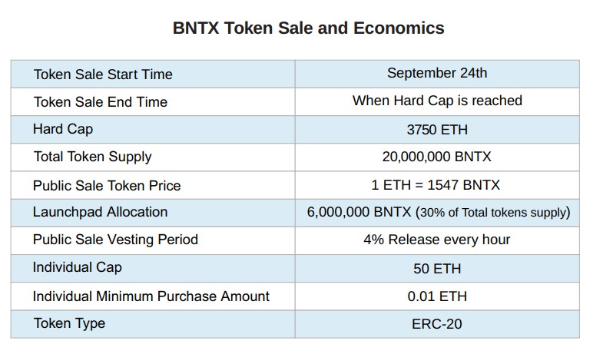Viewport: 593px width, 364px height.
Task: Select the Total Token Supply label
Action: (92, 157)
